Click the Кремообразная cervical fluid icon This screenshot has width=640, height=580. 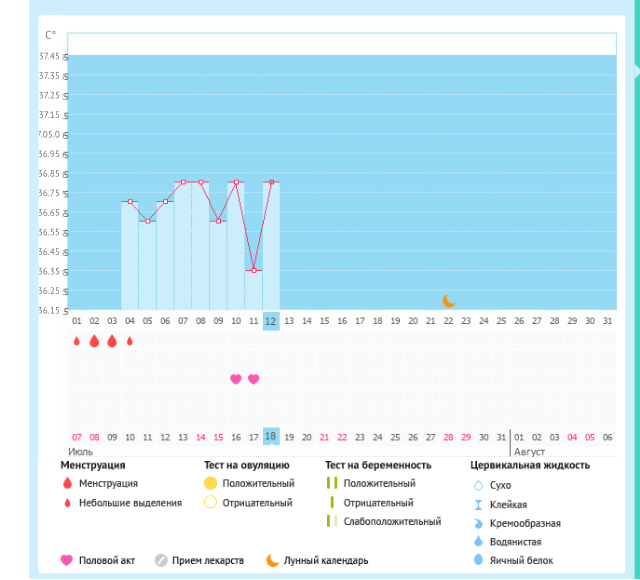coord(477,523)
